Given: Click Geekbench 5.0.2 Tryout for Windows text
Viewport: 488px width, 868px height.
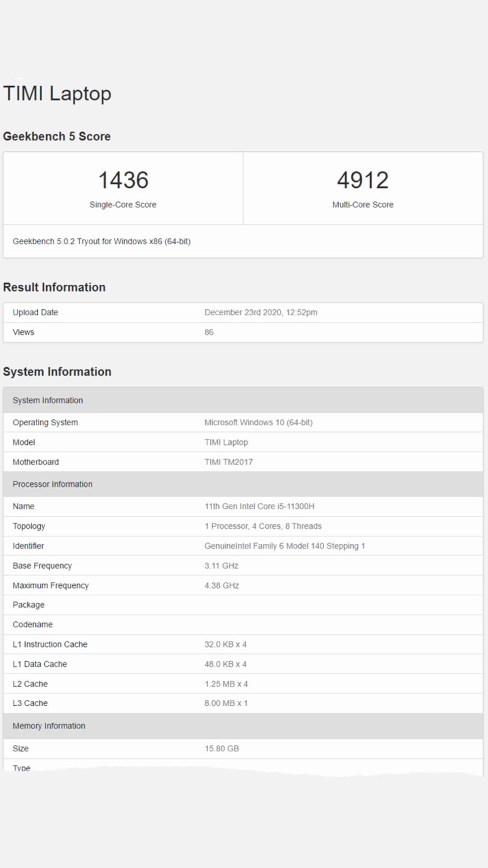Looking at the screenshot, I should pyautogui.click(x=101, y=241).
